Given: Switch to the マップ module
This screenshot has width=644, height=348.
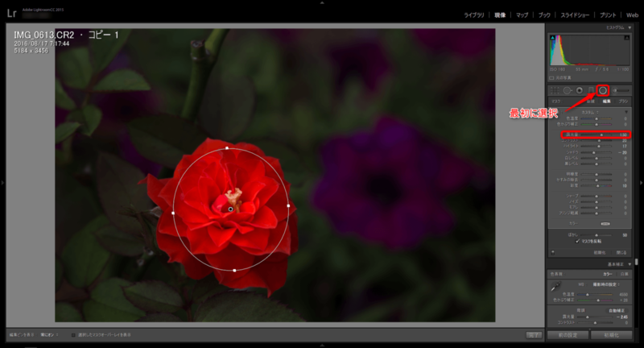Looking at the screenshot, I should click(x=522, y=15).
